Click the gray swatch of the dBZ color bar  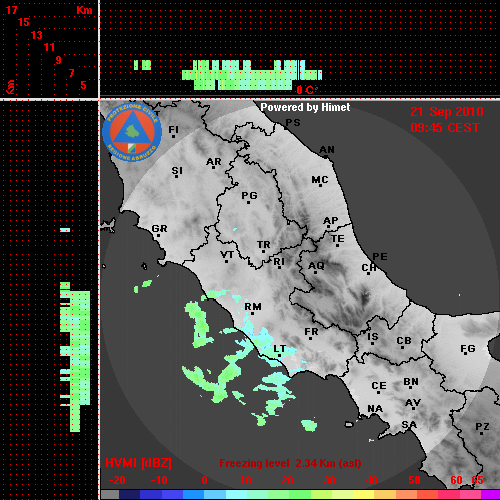coord(110,495)
